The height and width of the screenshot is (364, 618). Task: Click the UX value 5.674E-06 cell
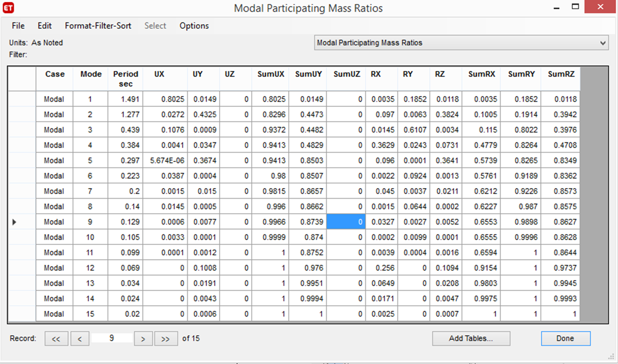click(x=165, y=161)
